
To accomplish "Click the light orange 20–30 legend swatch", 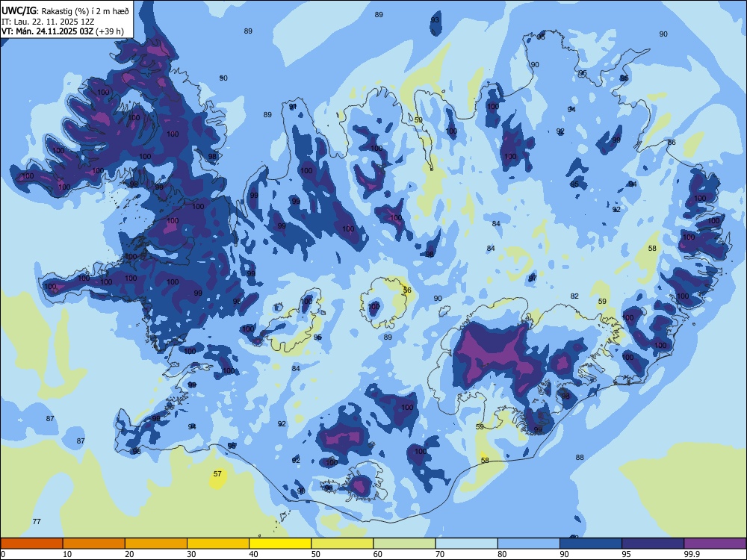I will 156,544.
